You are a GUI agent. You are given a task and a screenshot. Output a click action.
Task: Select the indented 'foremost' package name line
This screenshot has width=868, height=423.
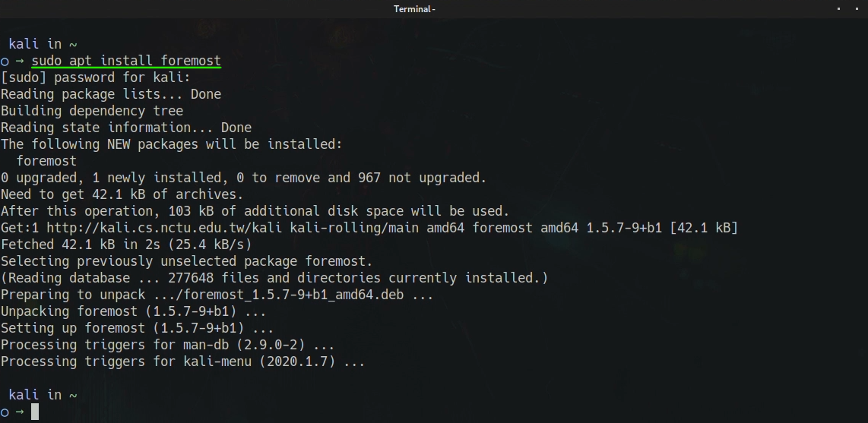[46, 161]
